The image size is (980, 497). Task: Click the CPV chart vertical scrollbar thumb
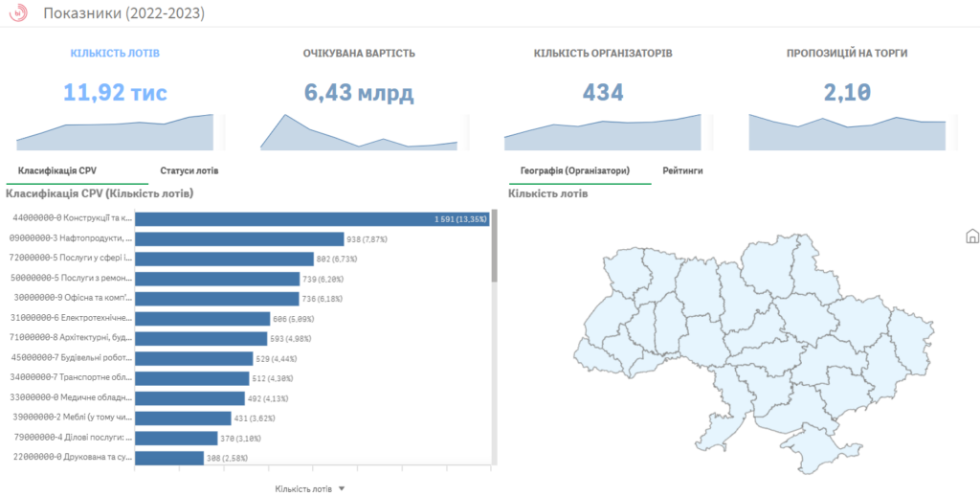click(x=494, y=245)
